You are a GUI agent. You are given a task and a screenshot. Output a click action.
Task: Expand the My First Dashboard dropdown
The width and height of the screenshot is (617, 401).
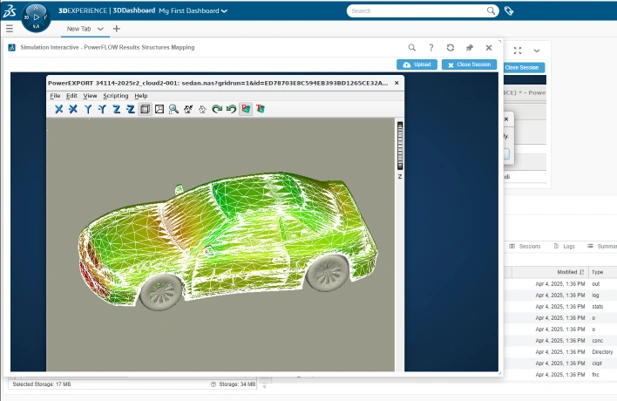(x=224, y=11)
